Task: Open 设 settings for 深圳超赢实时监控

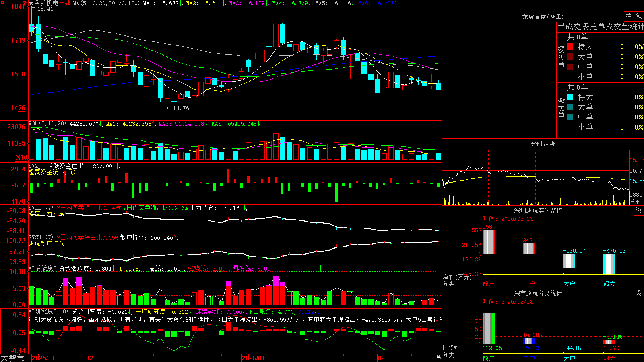Action: point(639,210)
